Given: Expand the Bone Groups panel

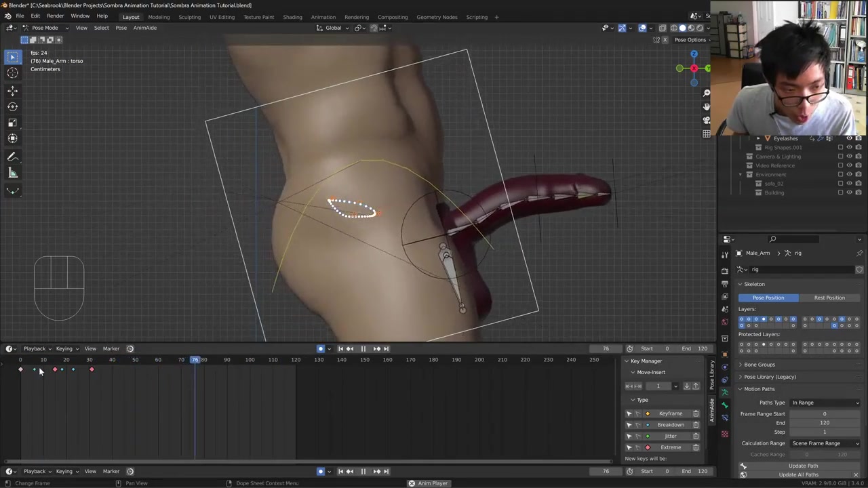Looking at the screenshot, I should [x=759, y=365].
